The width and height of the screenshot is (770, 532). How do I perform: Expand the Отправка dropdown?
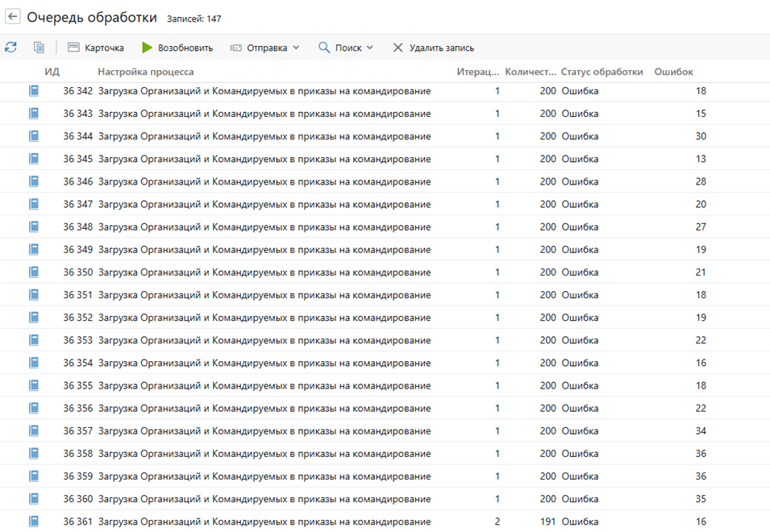click(264, 48)
